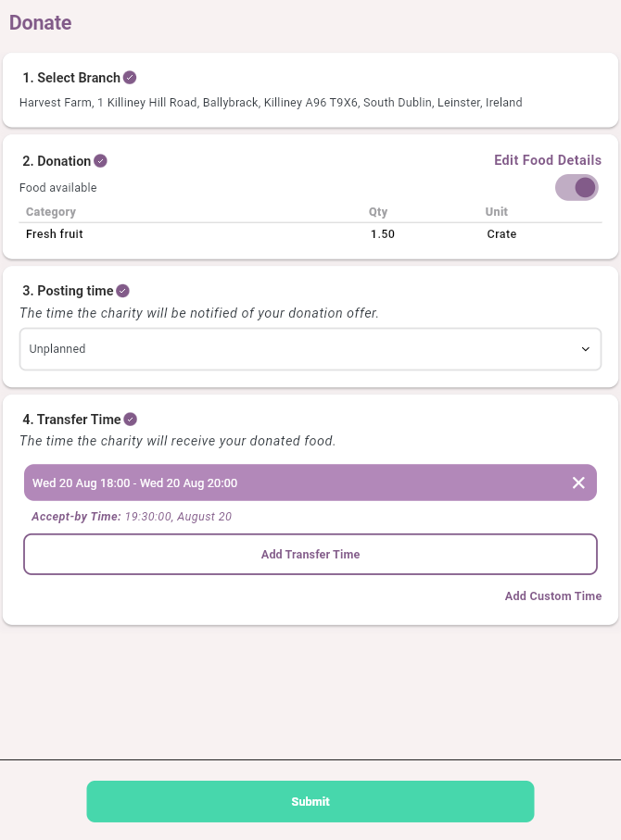Click the Donation step checkmark icon

101,161
